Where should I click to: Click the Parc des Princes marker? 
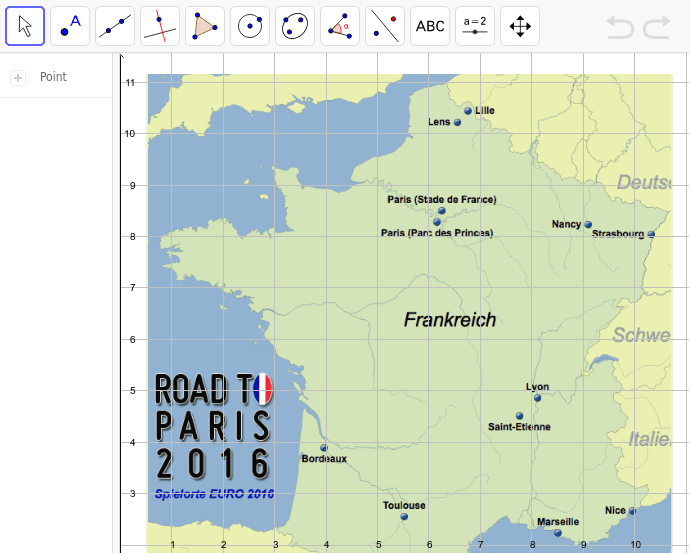pos(437,222)
